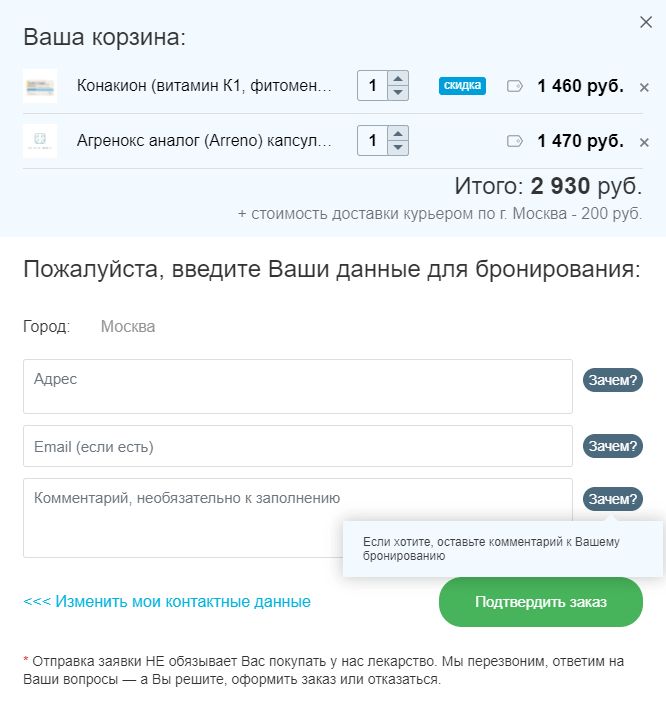666x727 pixels.
Task: Increase the Агренокс quantity by one
Action: coord(398,134)
